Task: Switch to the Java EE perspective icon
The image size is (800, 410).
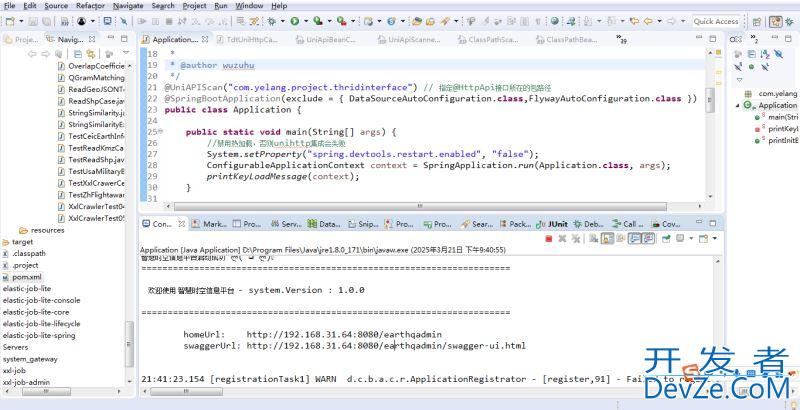Action: click(776, 21)
